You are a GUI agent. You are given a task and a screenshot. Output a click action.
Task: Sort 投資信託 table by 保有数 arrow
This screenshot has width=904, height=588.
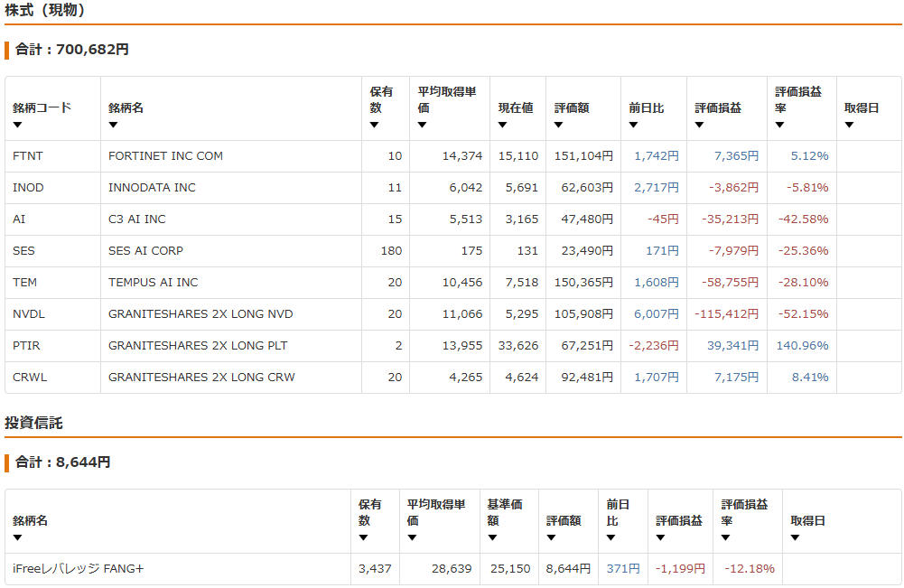pyautogui.click(x=363, y=537)
